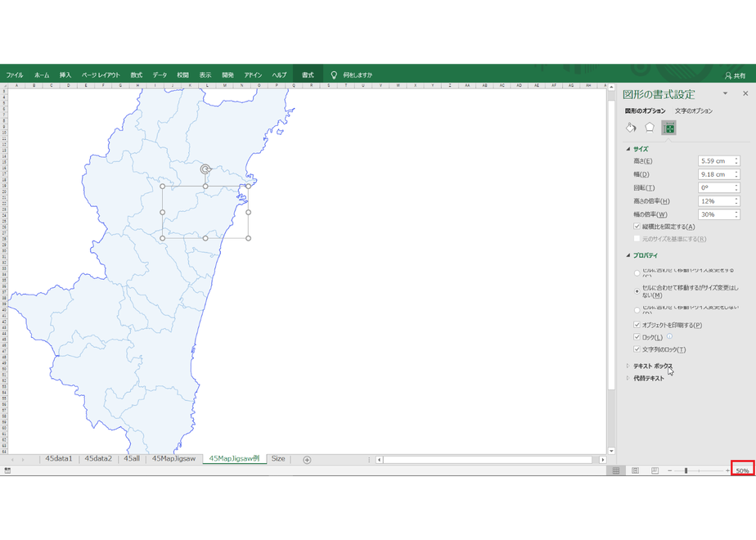756x540 pixels.
Task: Click the 幅の倍率(W) spinner arrows
Action: pos(736,214)
